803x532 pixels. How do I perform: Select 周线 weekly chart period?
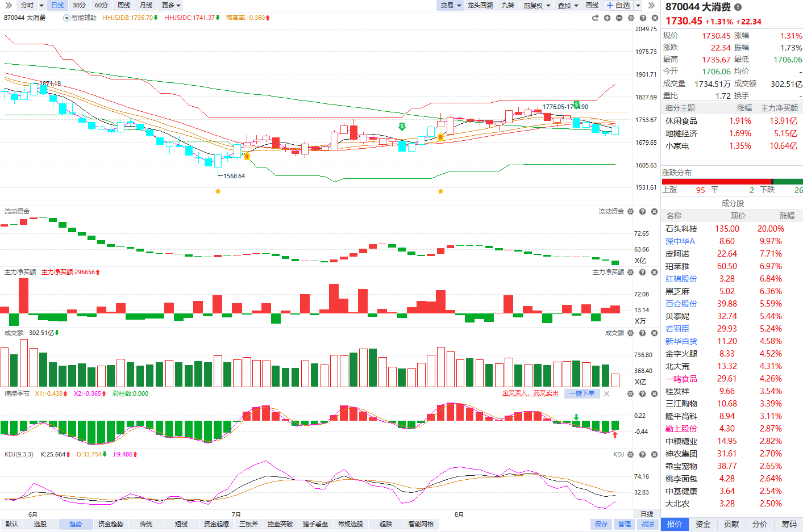[124, 5]
